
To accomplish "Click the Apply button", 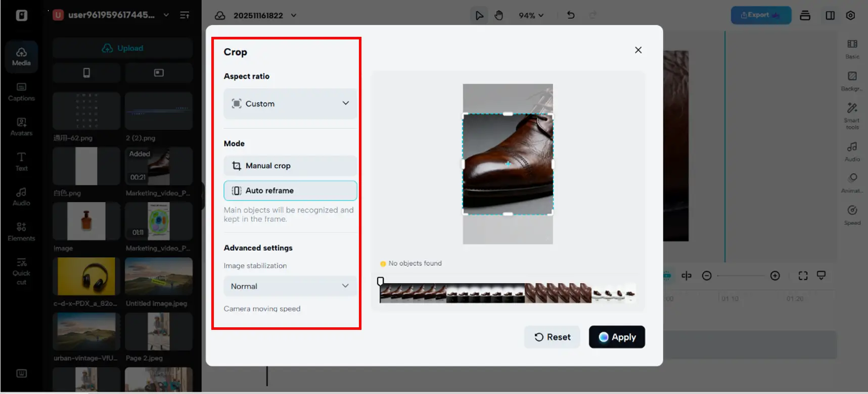I will [617, 337].
